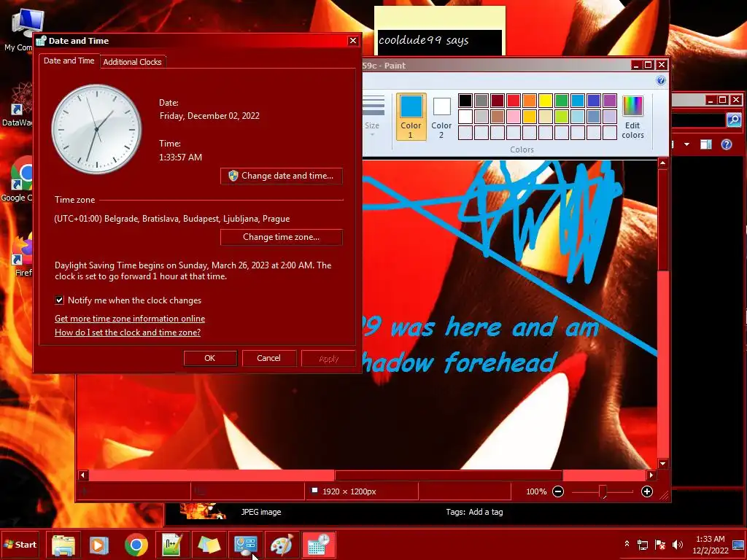This screenshot has width=747, height=560.
Task: Switch to the Additional Clocks tab
Action: [133, 62]
